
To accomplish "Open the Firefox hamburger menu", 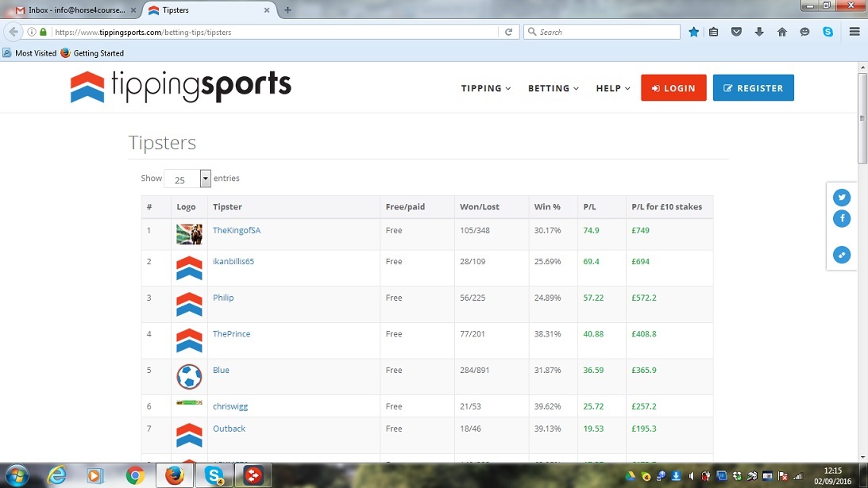I will coord(854,32).
